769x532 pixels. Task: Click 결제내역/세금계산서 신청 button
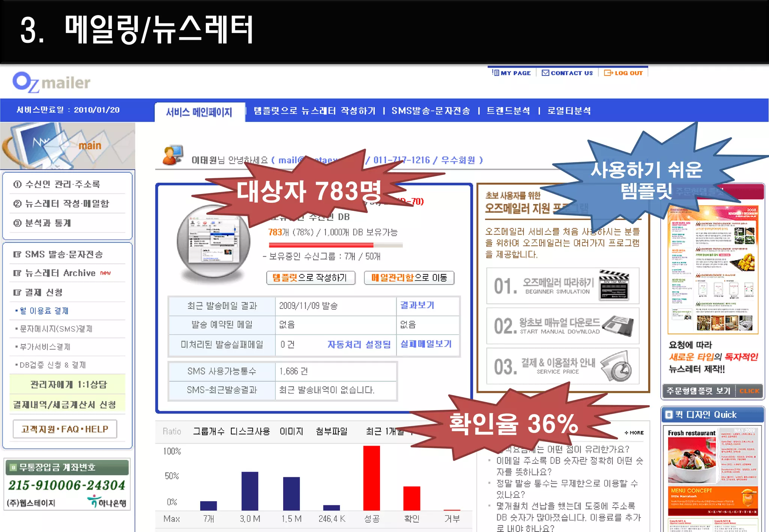tap(68, 404)
